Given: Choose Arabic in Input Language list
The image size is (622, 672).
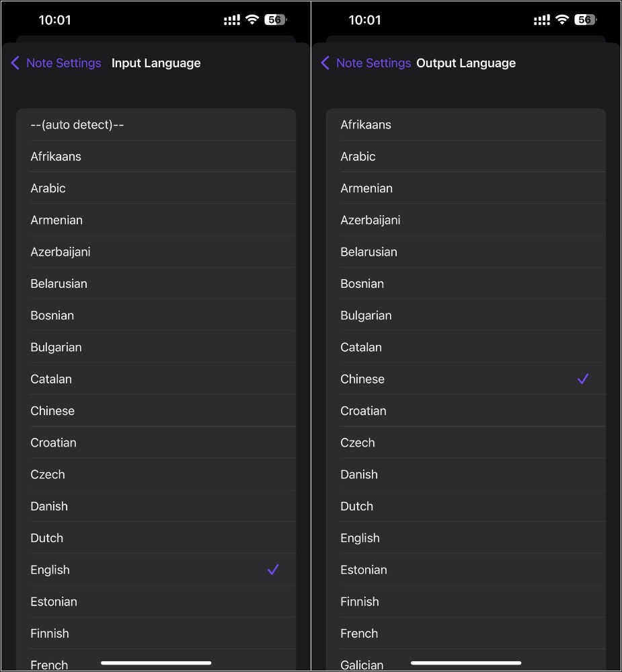Looking at the screenshot, I should 48,188.
